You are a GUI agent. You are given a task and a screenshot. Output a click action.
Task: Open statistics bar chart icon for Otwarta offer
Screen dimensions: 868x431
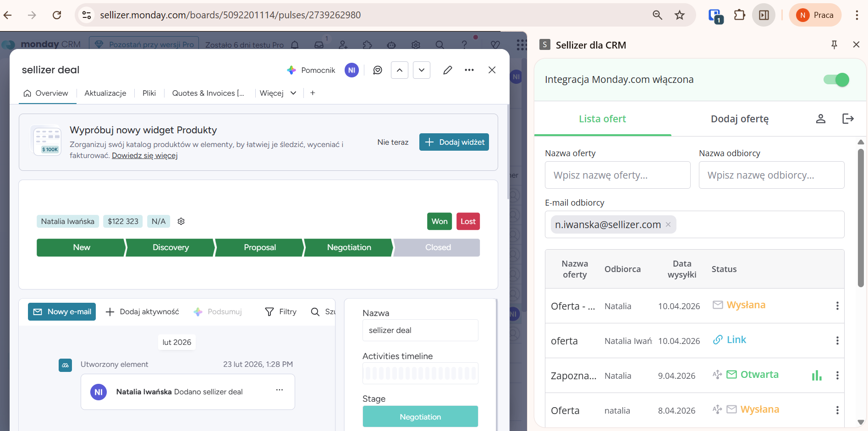pos(816,376)
